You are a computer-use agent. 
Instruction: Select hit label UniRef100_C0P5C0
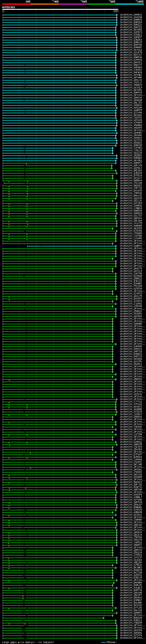click(131, 70)
